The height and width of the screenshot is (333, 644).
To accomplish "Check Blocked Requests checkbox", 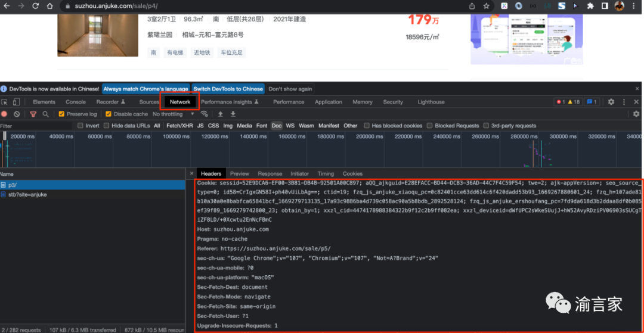I will (429, 126).
